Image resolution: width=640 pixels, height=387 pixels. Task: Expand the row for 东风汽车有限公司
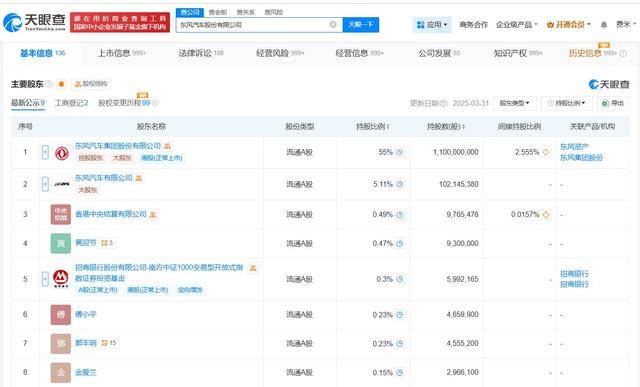pyautogui.click(x=45, y=184)
